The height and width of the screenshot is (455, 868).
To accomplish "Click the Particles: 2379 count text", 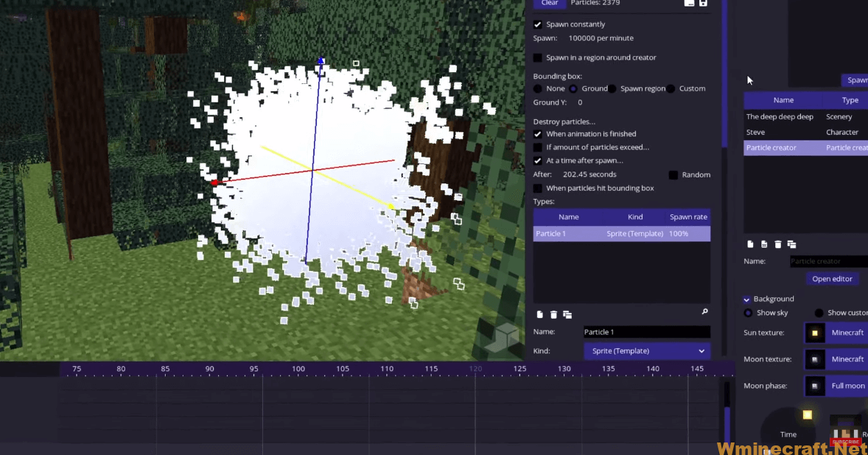I will tap(595, 4).
